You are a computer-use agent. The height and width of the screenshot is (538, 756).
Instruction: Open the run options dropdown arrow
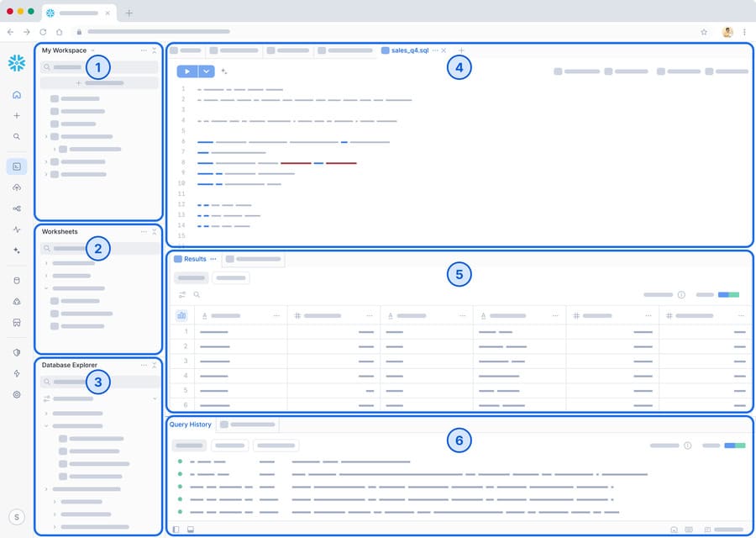tap(207, 72)
